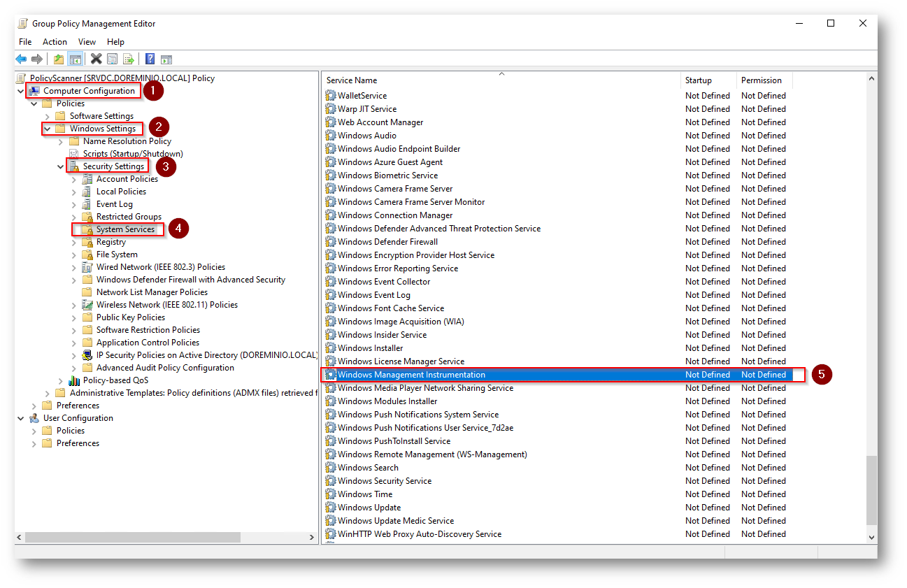Select the WinHTTP Web Proxy Auto-Discovery Service
This screenshot has height=588, width=907.
[420, 534]
